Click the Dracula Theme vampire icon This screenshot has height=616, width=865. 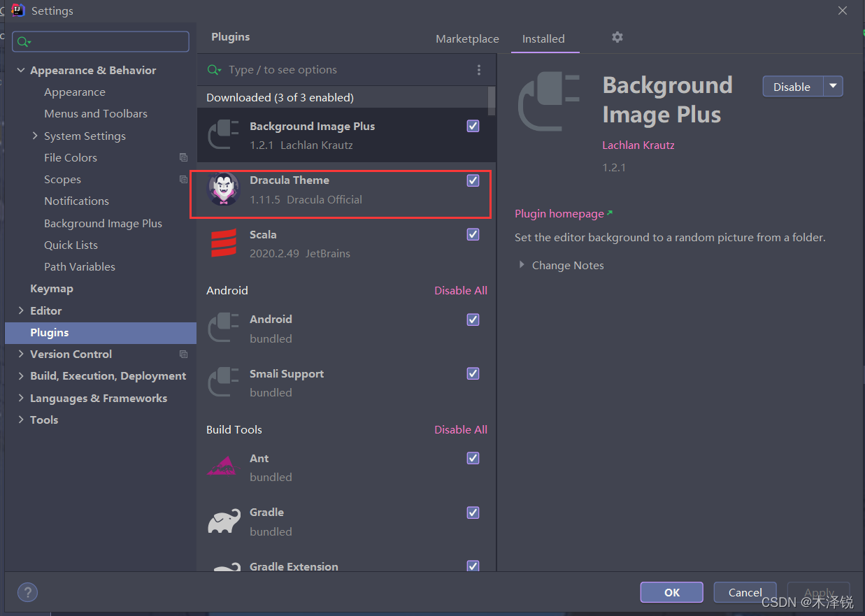coord(224,189)
